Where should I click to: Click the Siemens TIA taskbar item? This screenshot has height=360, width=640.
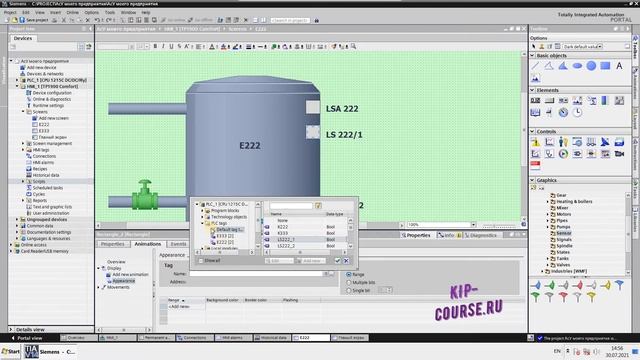click(x=50, y=351)
